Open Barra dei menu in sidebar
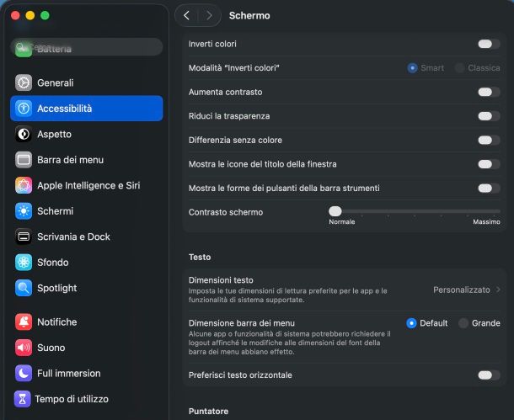 [x=86, y=160]
